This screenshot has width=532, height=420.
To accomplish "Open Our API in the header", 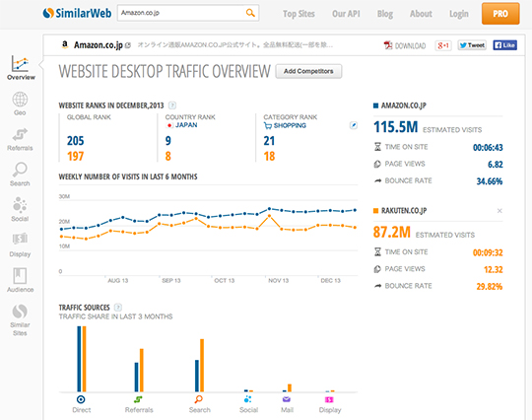I will click(x=346, y=14).
